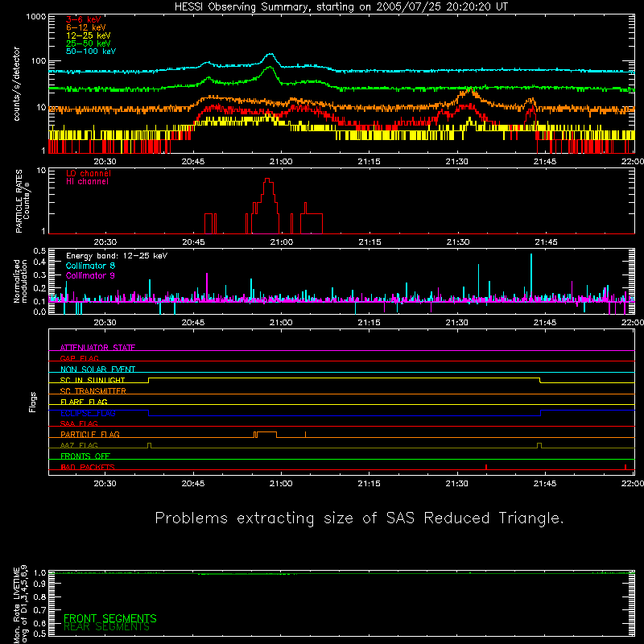
Task: Click the '1.0' tick on the livetime axis
Action: point(39,572)
